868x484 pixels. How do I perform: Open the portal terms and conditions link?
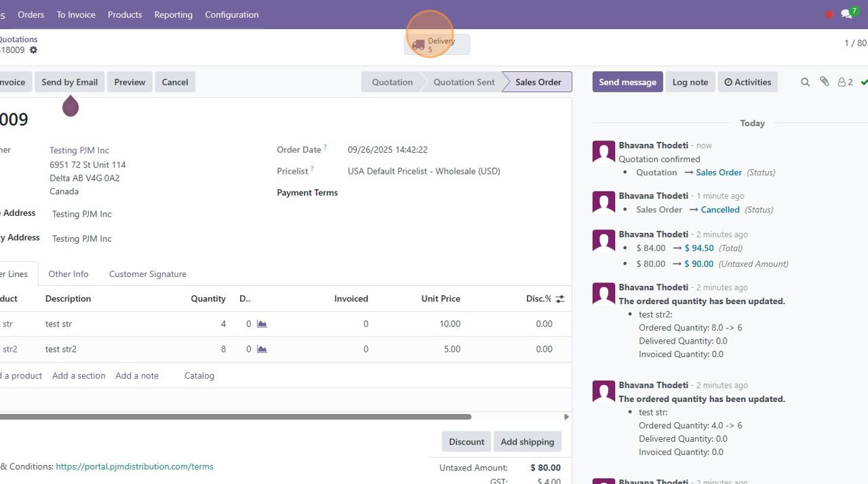[x=134, y=467]
